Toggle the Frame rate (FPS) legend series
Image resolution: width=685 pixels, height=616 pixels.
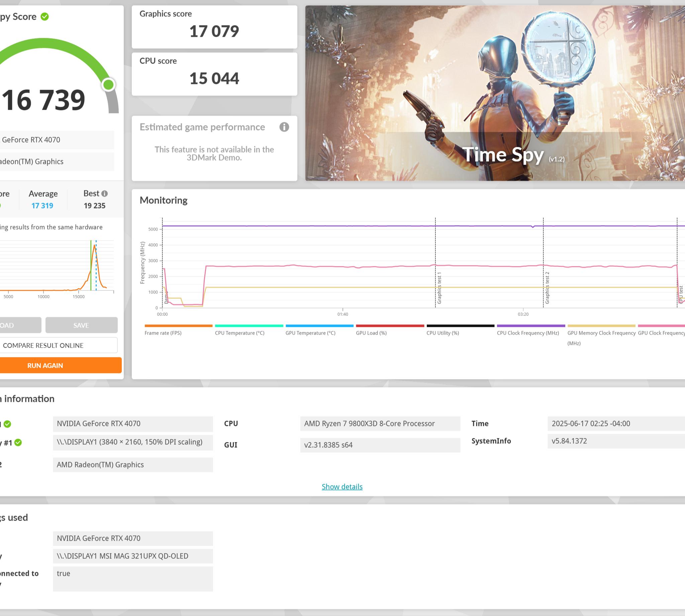pyautogui.click(x=178, y=330)
